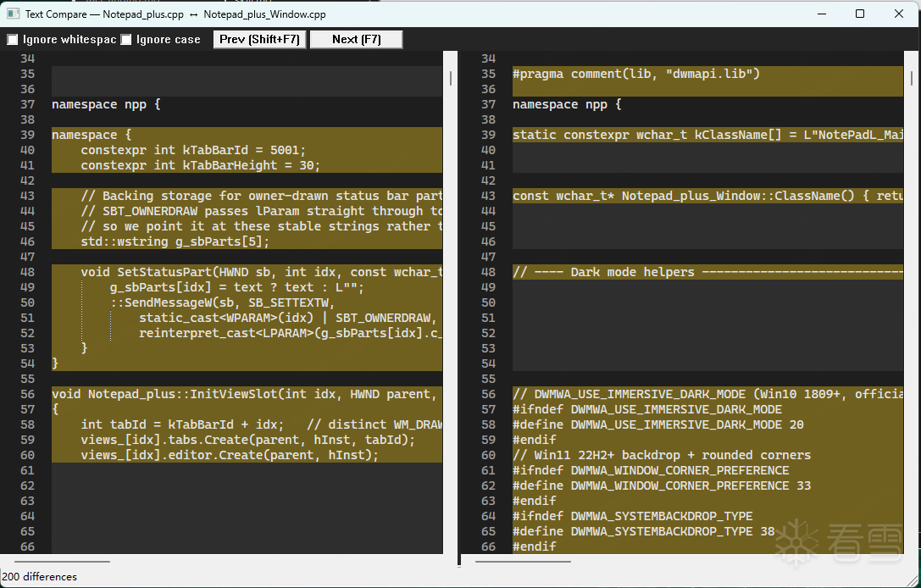
Task: Click 'constexpr int kTabBarId = 5001;' line
Action: click(x=193, y=150)
